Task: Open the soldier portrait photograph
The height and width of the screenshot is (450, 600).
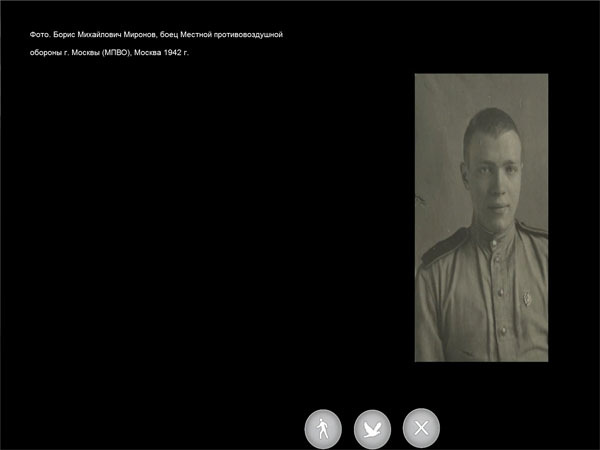Action: pyautogui.click(x=481, y=218)
